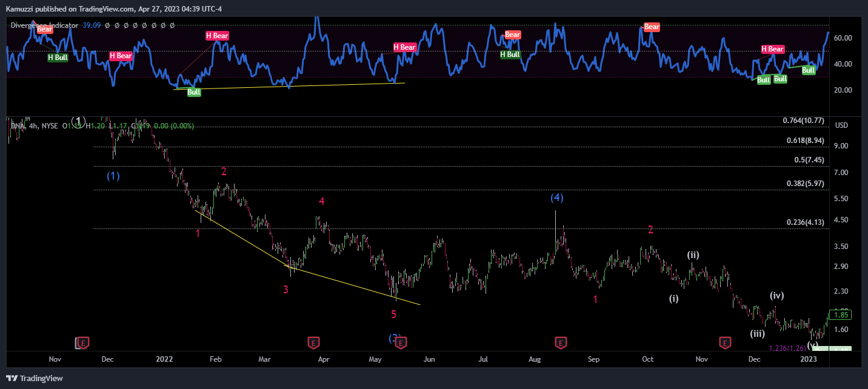Click the Sep label on time axis
Viewport: 868px width, 389px height.
click(x=593, y=359)
